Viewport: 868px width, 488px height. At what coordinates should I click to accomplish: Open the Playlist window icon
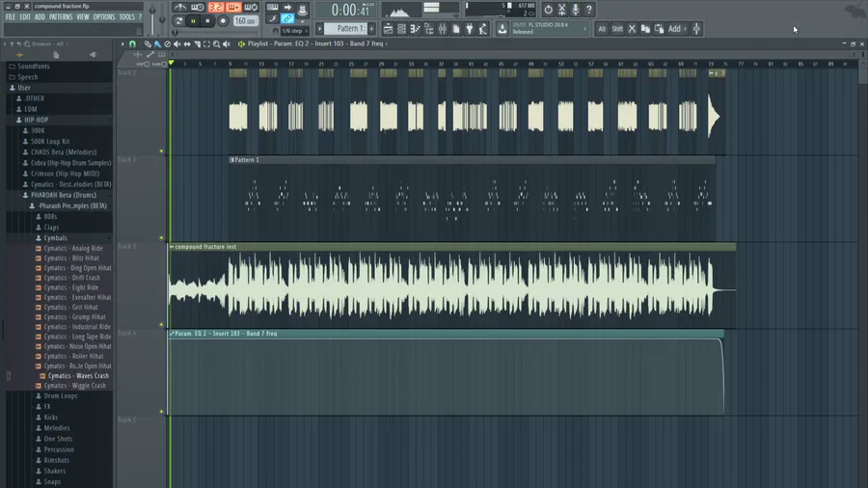click(x=388, y=29)
